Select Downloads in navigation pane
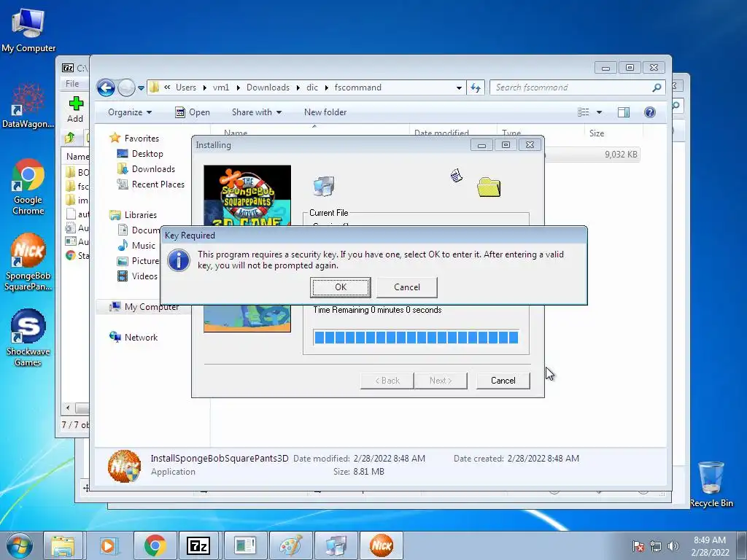This screenshot has height=560, width=747. (153, 169)
